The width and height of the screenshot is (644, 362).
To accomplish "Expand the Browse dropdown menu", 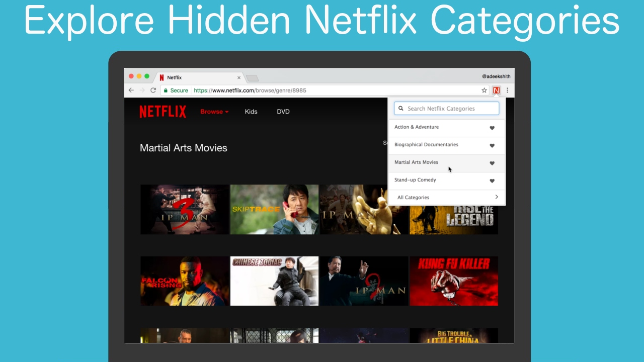I will 214,112.
